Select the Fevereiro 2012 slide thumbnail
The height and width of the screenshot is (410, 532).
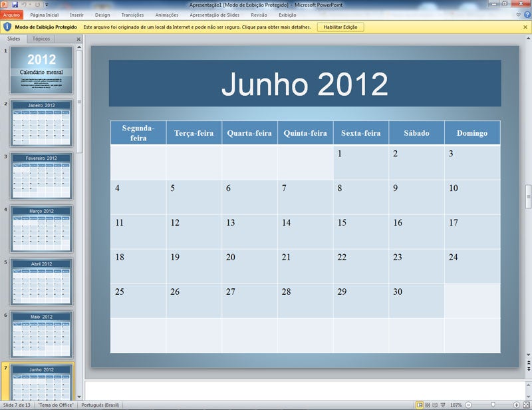click(41, 176)
